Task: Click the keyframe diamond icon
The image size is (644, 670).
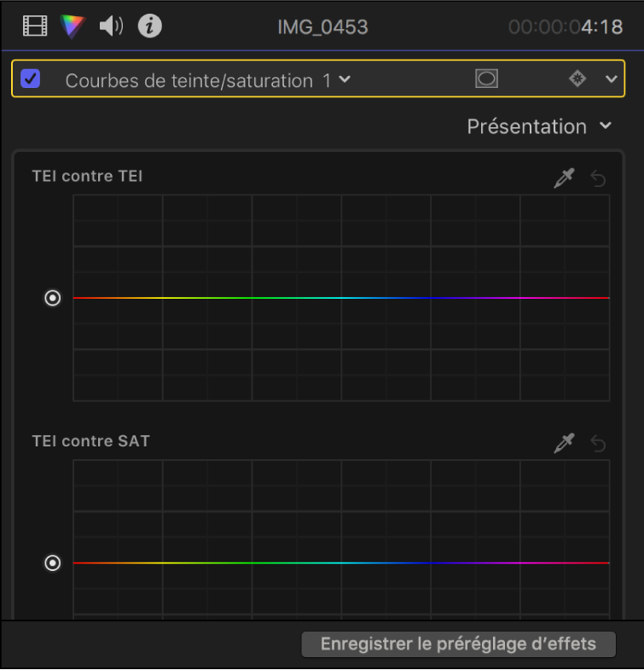Action: (578, 79)
